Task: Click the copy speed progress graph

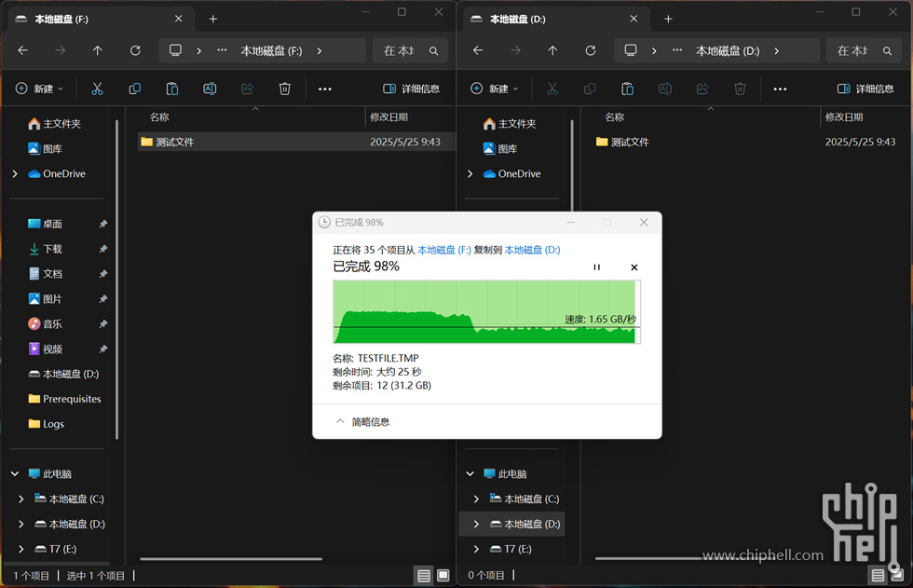Action: [x=486, y=312]
